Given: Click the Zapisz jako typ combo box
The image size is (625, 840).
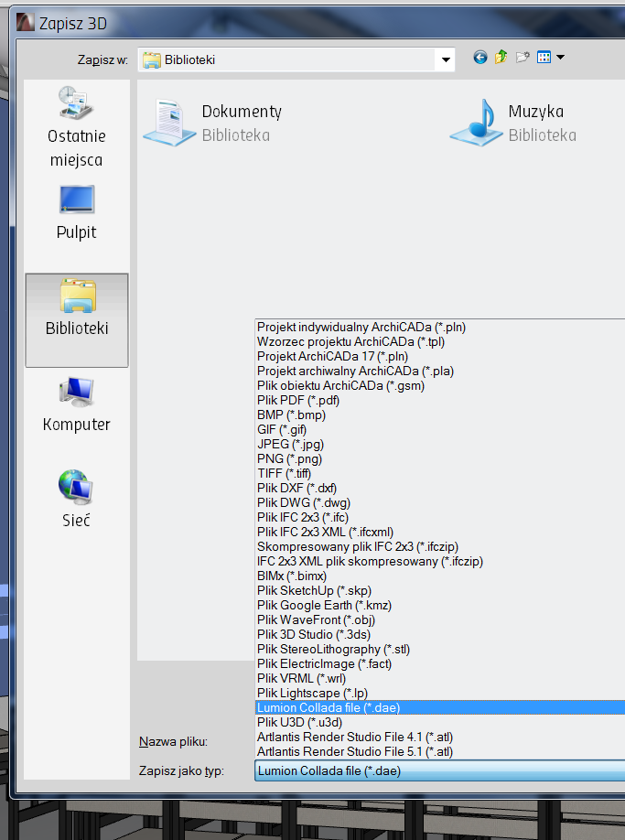Looking at the screenshot, I should (x=439, y=770).
